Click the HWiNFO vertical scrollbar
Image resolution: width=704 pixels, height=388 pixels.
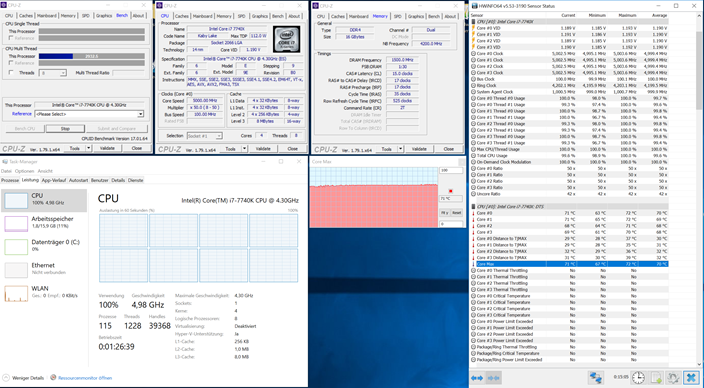click(x=699, y=193)
